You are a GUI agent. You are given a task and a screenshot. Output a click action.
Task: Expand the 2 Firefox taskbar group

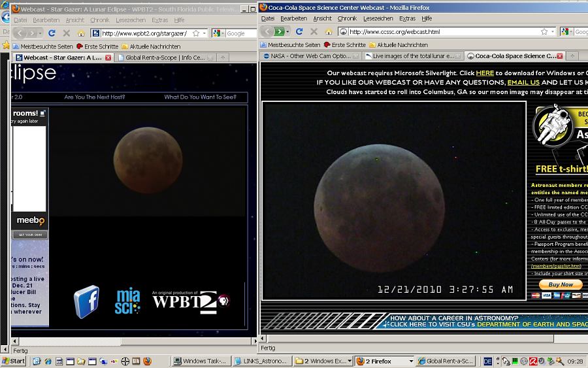(411, 361)
